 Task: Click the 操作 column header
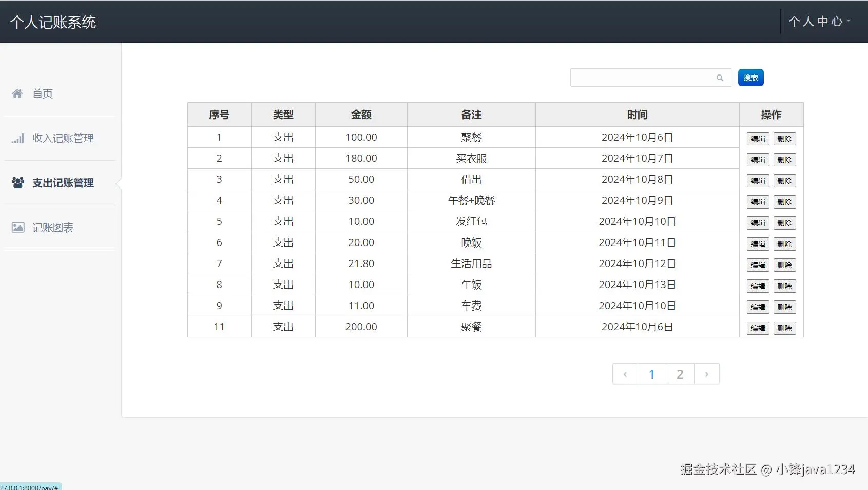coord(771,115)
